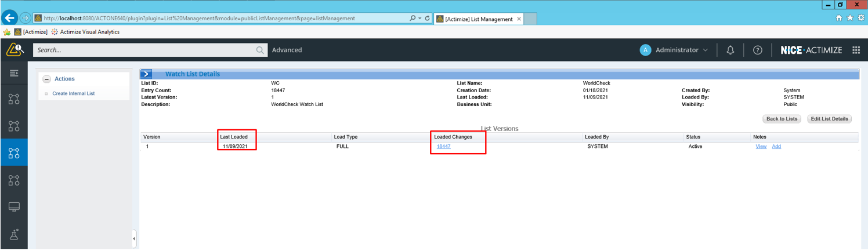This screenshot has width=868, height=251.
Task: Click Create Internal List action
Action: pos(73,93)
